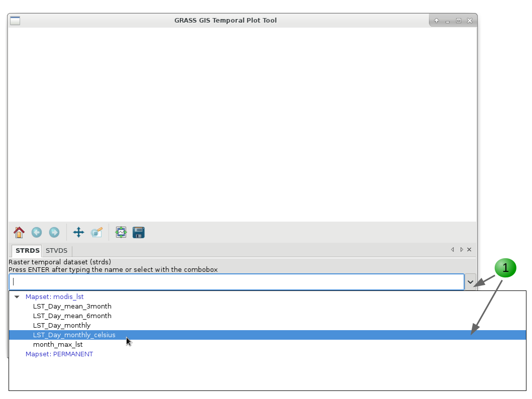
Task: Show next notebook tab with right arrow
Action: (x=462, y=250)
